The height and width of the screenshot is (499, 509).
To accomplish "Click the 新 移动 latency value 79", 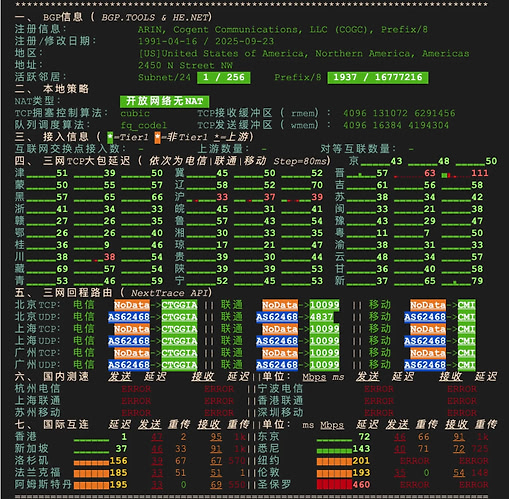I will (x=477, y=281).
